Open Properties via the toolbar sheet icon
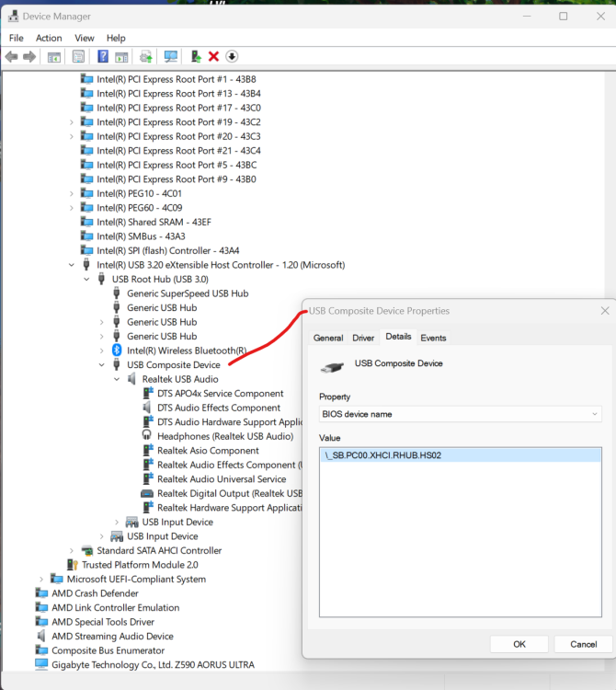The height and width of the screenshot is (690, 616). (x=78, y=57)
